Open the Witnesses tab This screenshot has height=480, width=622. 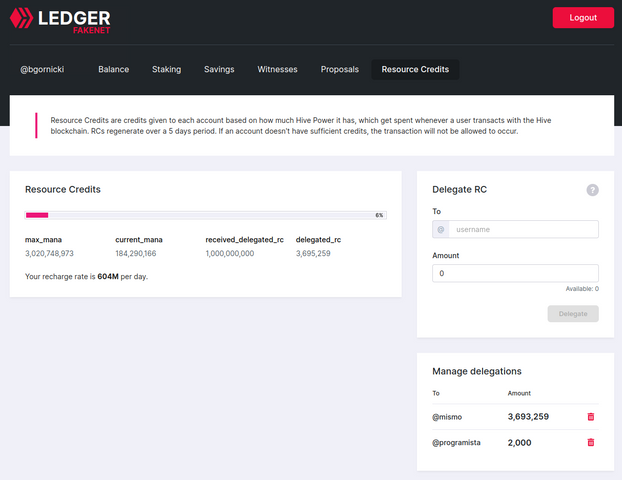(x=277, y=70)
